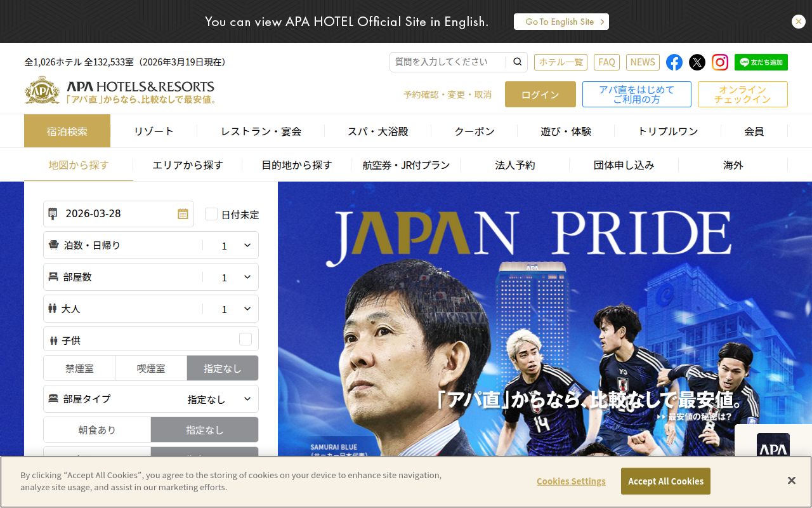The width and height of the screenshot is (812, 508).
Task: Dismiss the cookie consent bar with X
Action: point(791,481)
